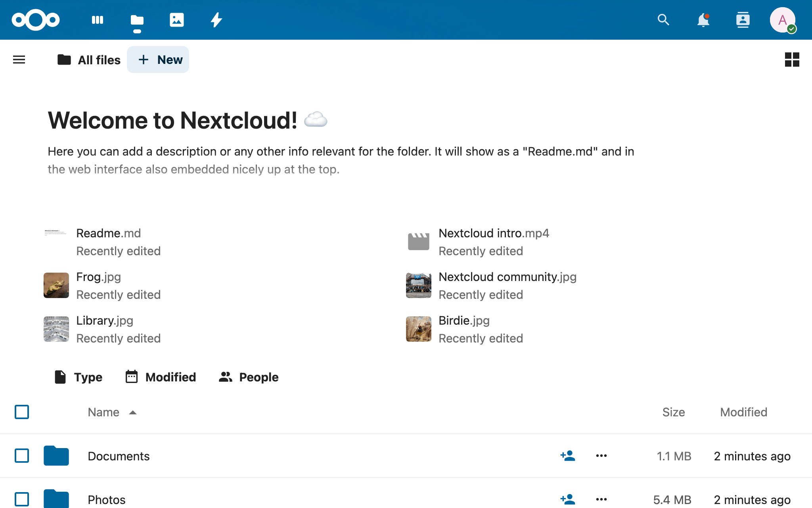Check the Photos folder checkbox
The height and width of the screenshot is (508, 812).
point(22,499)
